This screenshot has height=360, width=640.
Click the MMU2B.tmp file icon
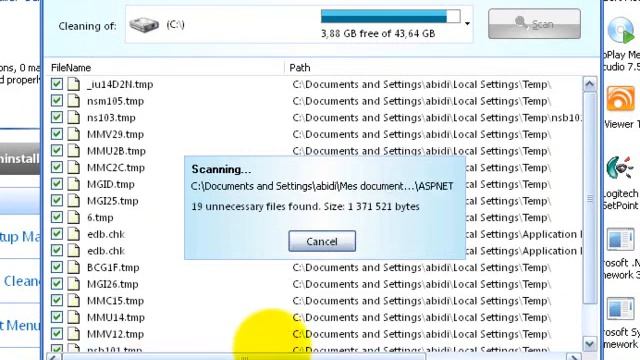tap(73, 151)
